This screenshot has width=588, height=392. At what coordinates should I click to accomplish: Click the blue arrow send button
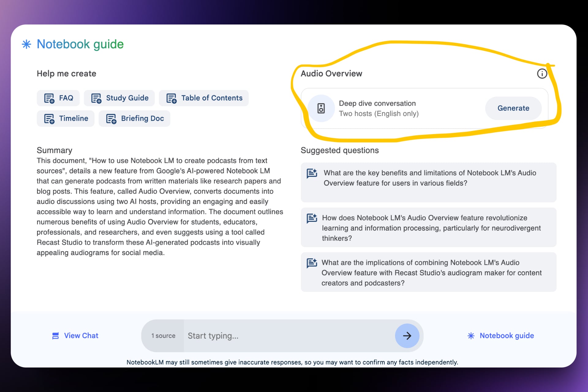click(x=407, y=336)
